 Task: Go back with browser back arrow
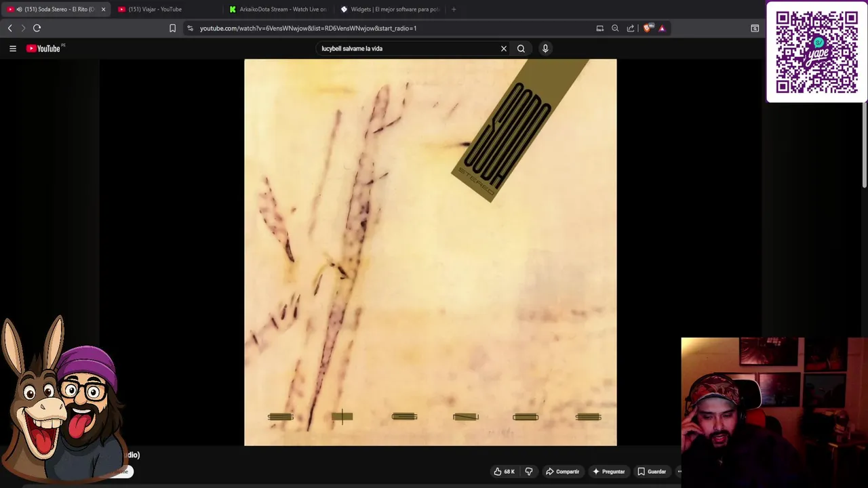pos(9,28)
